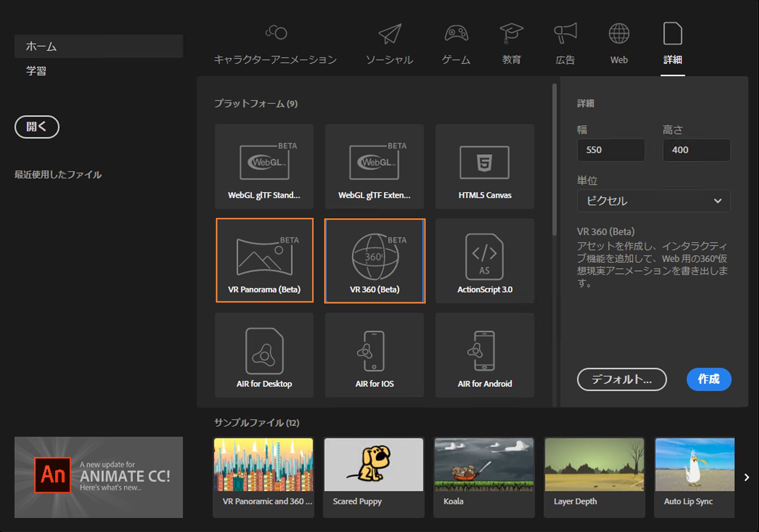
Task: Open the ホーム section
Action: coord(99,46)
